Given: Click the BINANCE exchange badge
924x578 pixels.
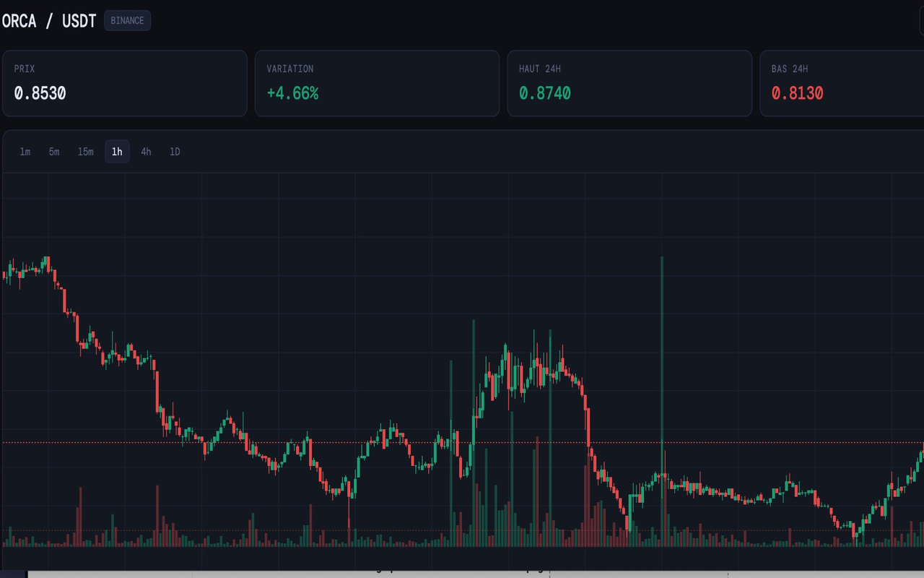Looking at the screenshot, I should tap(127, 20).
